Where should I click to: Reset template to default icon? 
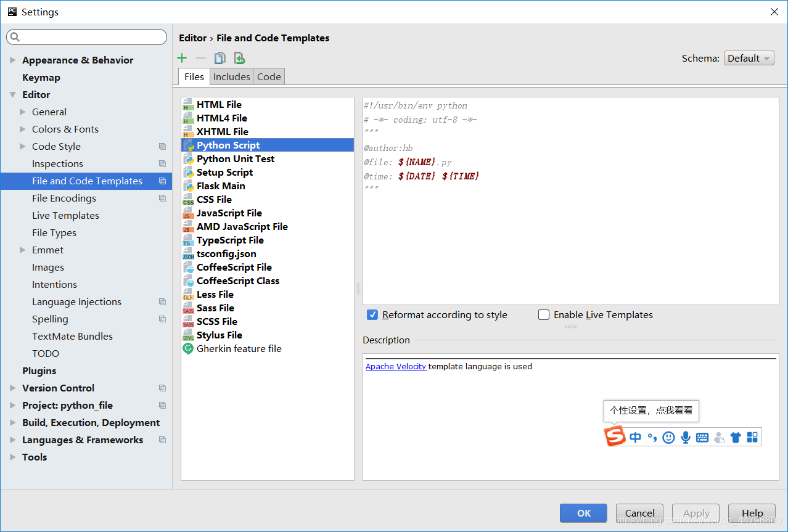(239, 58)
